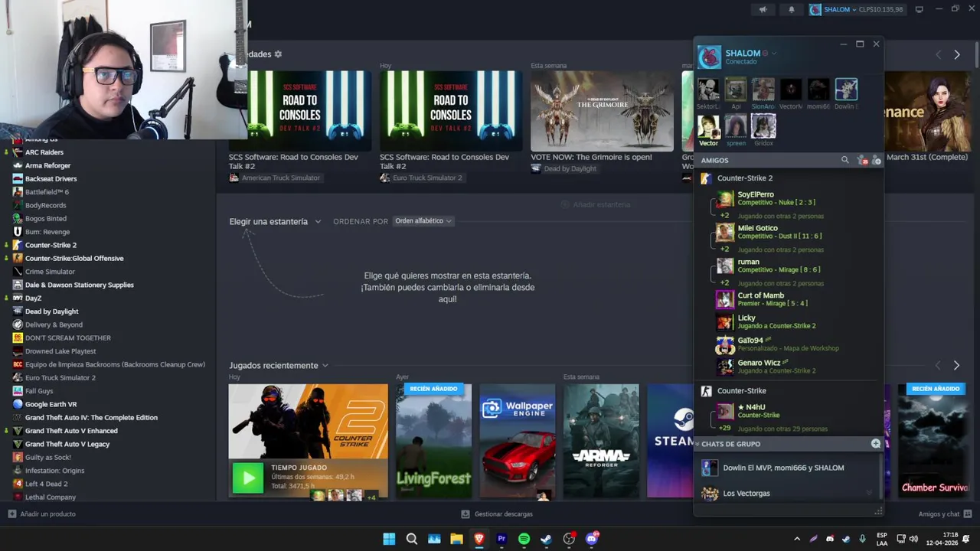
Task: Open Elegir una estantería dropdown
Action: point(275,221)
